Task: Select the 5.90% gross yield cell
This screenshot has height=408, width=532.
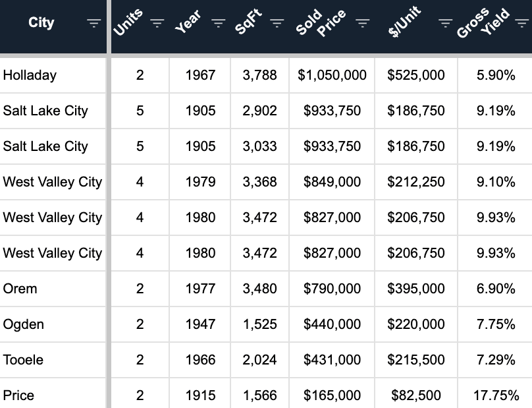Action: click(496, 75)
